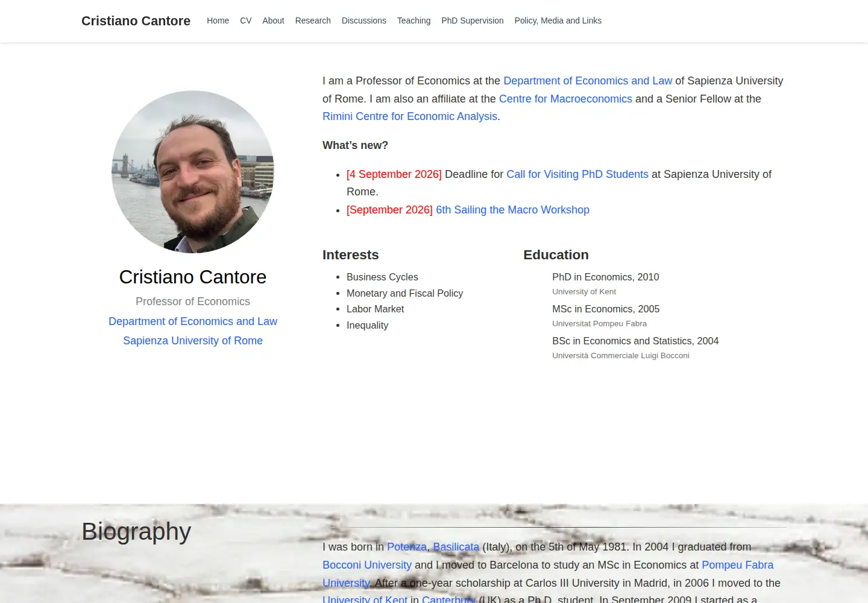
Task: Click University of Kent under the PhD entry
Action: [x=584, y=291]
